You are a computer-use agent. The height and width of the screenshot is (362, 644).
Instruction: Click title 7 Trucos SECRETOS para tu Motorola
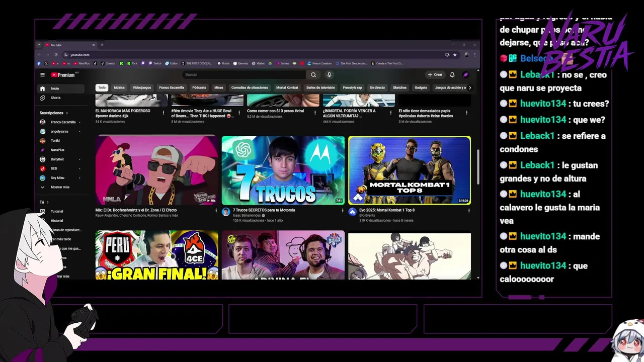[264, 210]
